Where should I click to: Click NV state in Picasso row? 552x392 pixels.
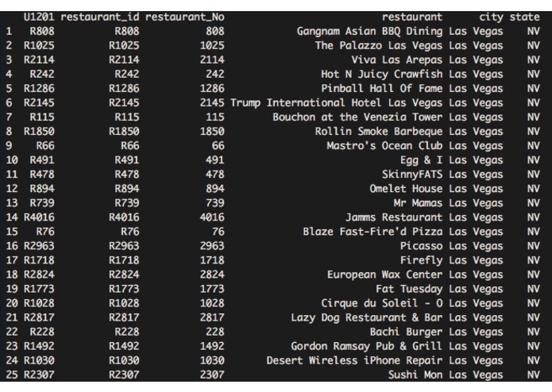(x=534, y=247)
